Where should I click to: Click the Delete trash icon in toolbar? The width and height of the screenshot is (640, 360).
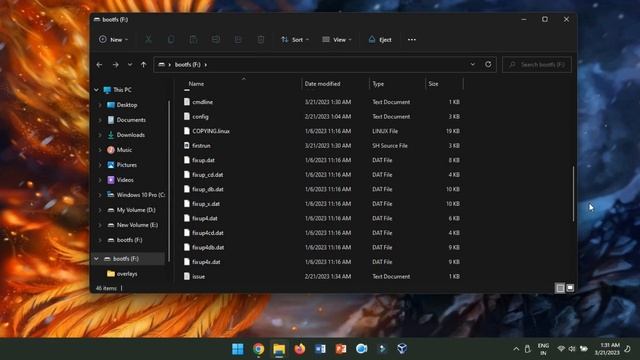tap(260, 40)
